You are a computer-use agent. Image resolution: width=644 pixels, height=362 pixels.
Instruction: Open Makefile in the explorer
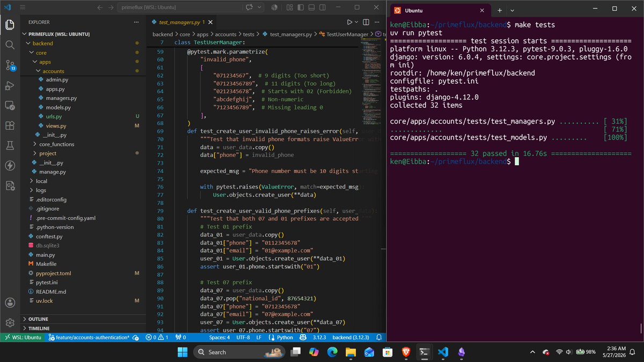[83, 264]
